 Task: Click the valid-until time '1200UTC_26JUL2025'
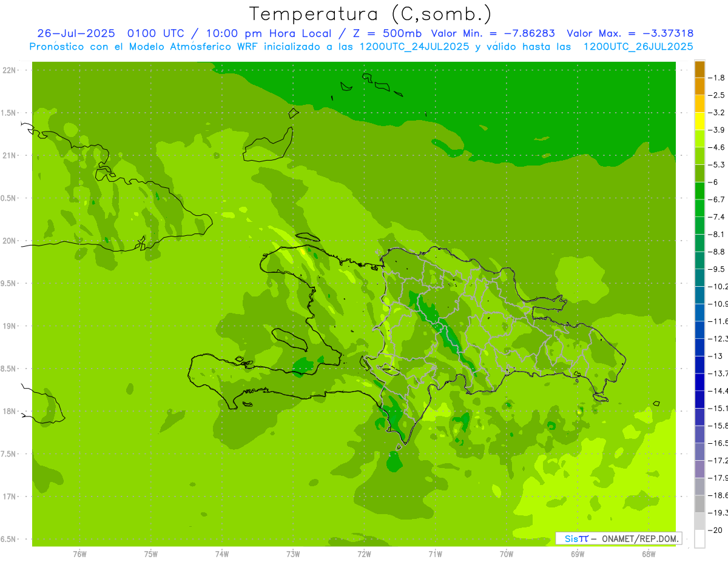(638, 47)
